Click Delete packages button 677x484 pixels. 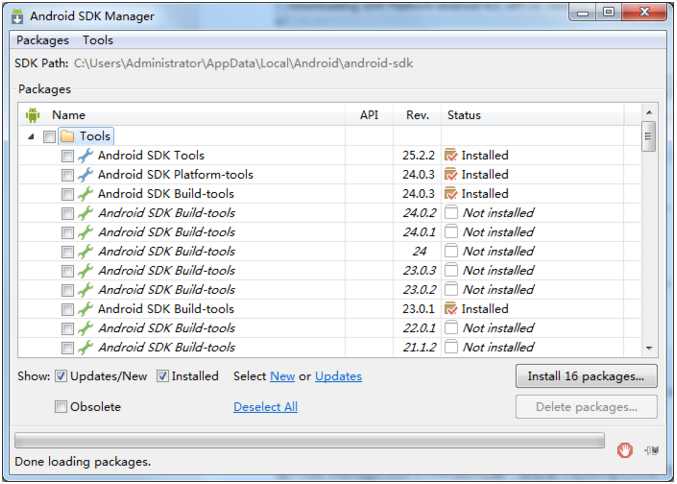pyautogui.click(x=586, y=407)
